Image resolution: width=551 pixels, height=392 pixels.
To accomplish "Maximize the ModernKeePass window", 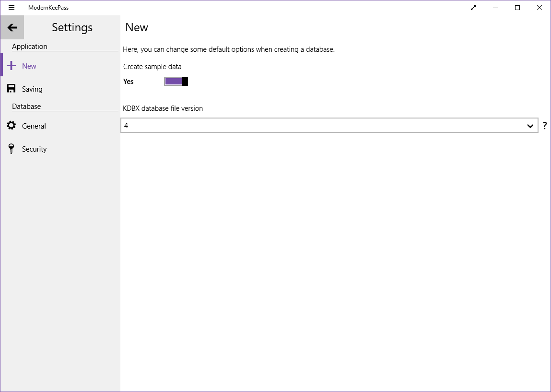I will click(517, 8).
